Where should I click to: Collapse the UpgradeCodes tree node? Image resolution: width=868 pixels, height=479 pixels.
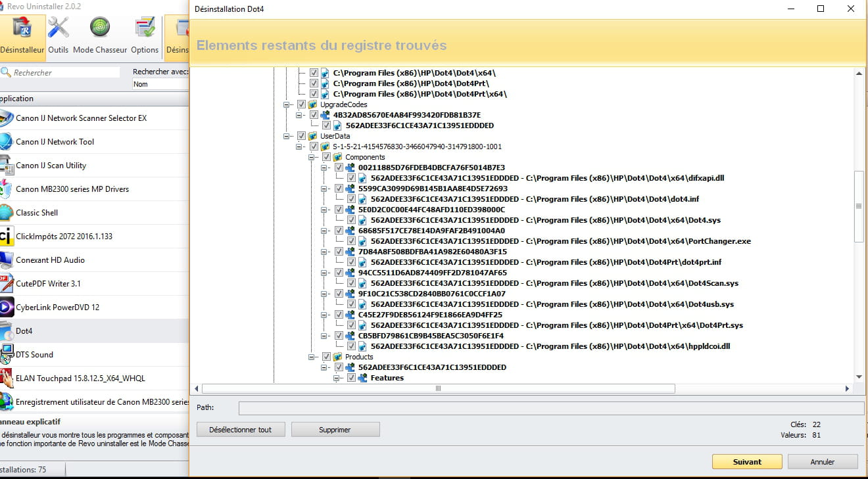[287, 104]
